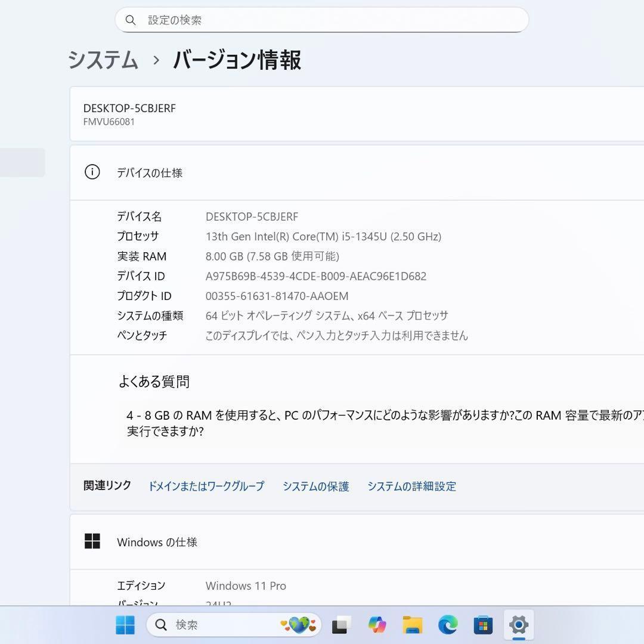Image resolution: width=644 pixels, height=644 pixels.
Task: Select the バージョン情報 breadcrumb
Action: click(237, 60)
